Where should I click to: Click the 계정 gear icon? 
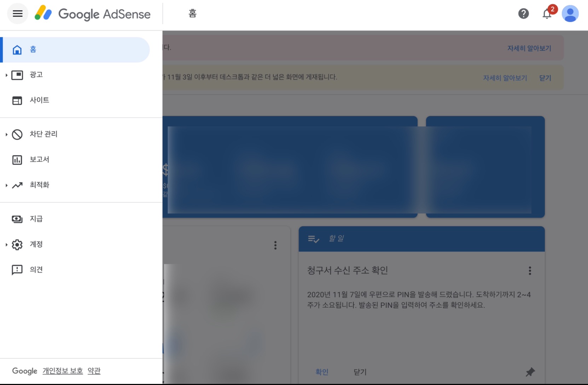pyautogui.click(x=17, y=244)
